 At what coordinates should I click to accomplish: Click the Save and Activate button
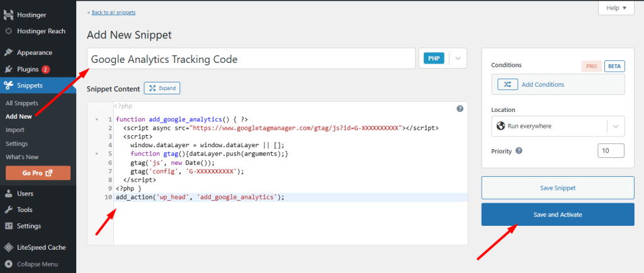[557, 214]
